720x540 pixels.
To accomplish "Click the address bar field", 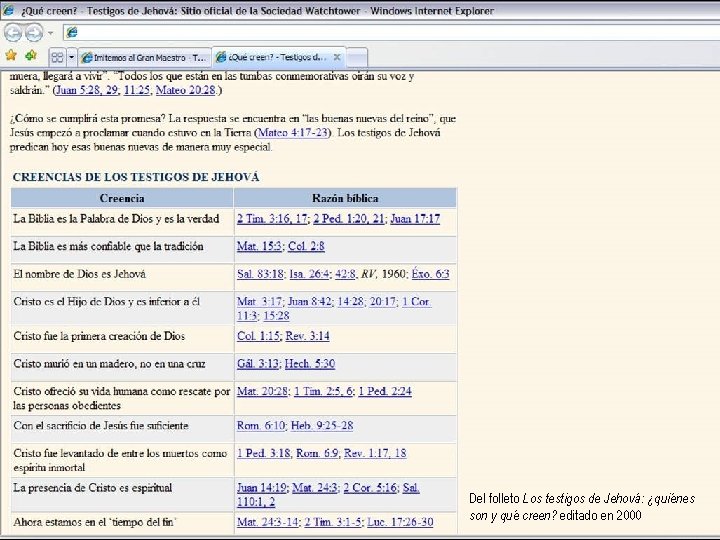I will (x=392, y=32).
